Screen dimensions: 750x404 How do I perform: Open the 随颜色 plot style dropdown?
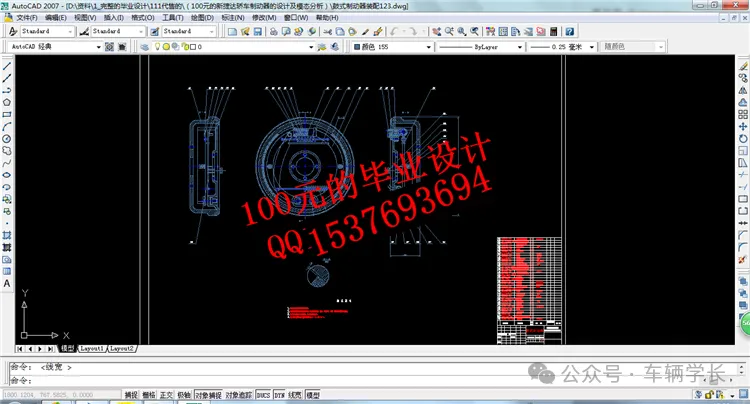[x=661, y=47]
